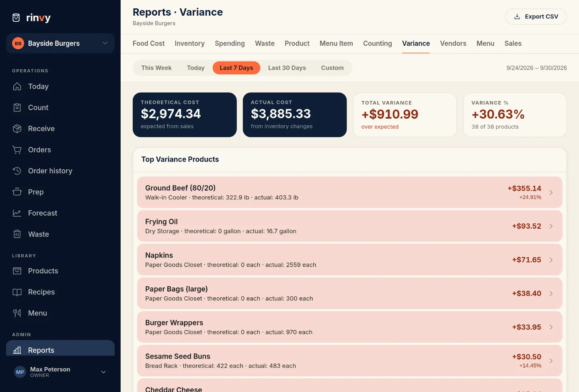This screenshot has width=579, height=392.
Task: Open the Today home icon in sidebar
Action: (x=17, y=86)
